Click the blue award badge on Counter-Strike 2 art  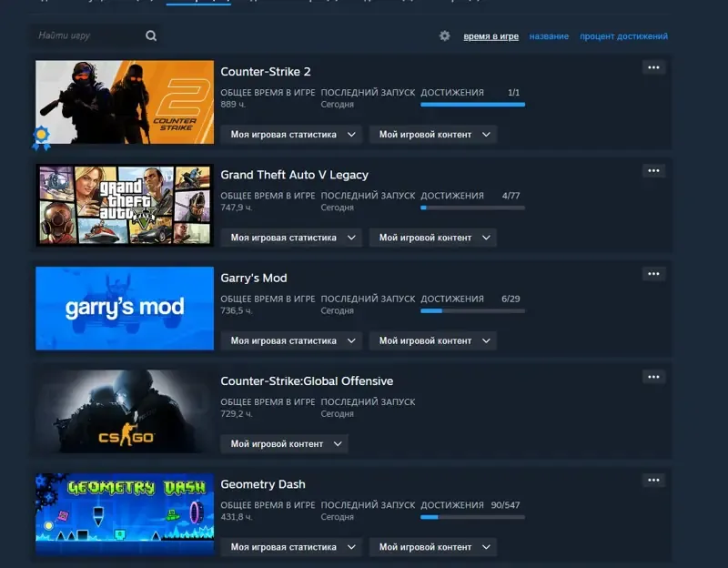[x=41, y=138]
